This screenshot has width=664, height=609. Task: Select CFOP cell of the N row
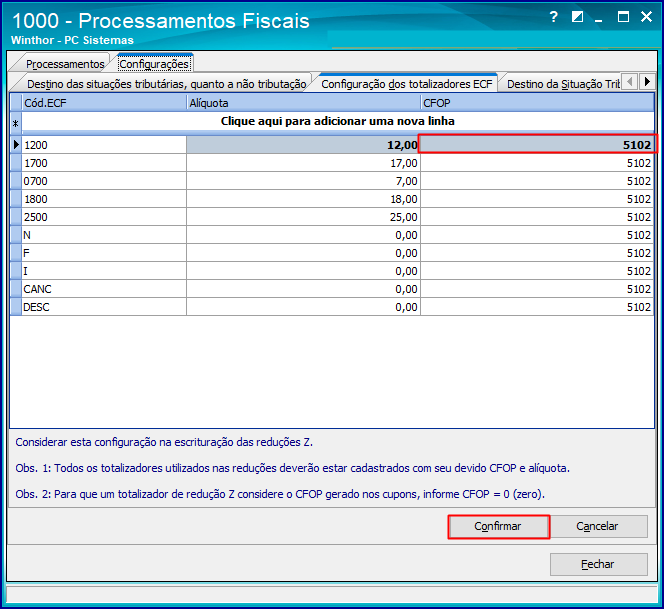(537, 235)
